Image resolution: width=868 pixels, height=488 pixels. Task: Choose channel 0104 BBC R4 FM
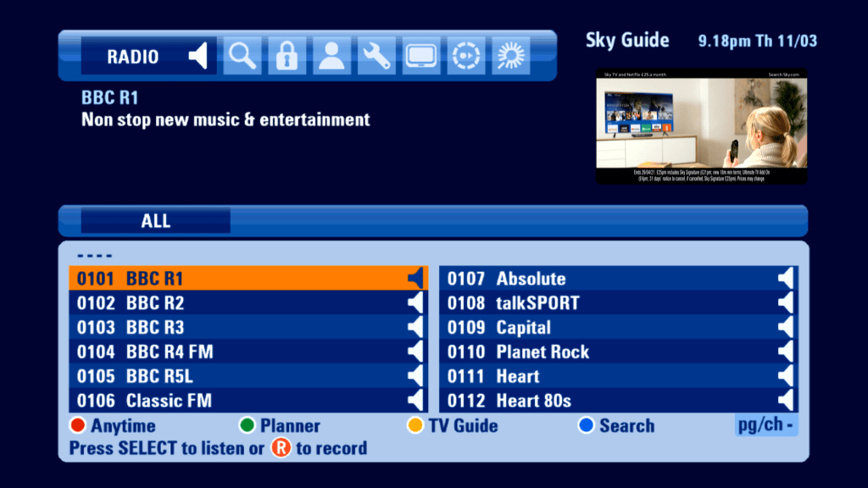pos(248,352)
